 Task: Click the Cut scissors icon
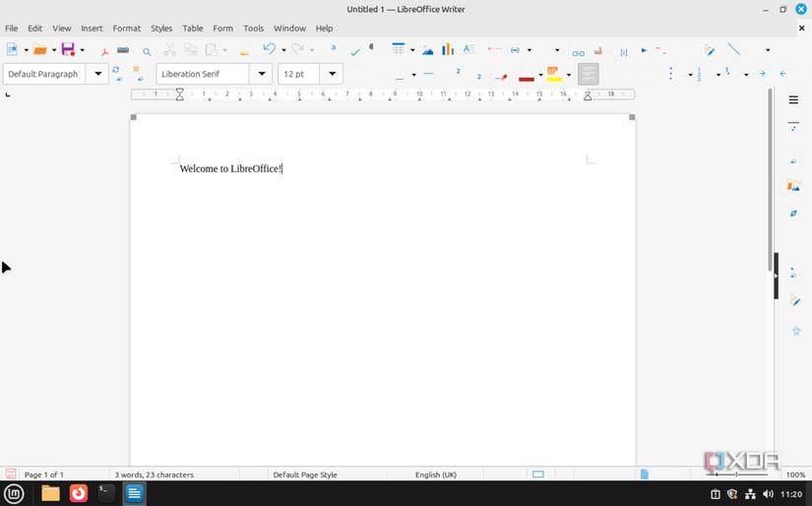coord(169,50)
